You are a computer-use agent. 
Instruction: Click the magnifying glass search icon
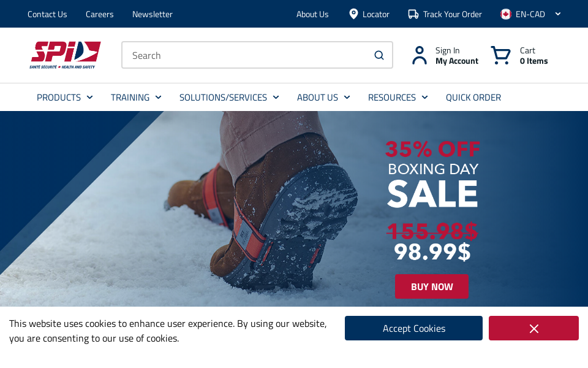[379, 55]
